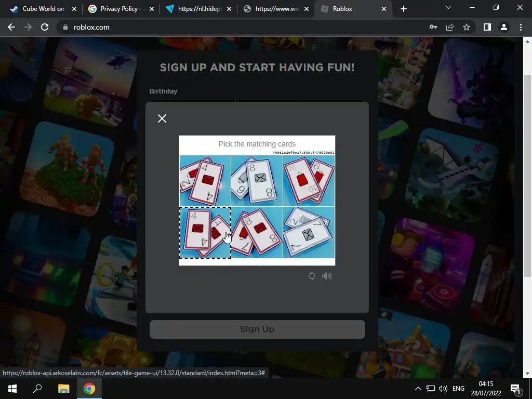Close the Roblox tab
Screen dimensions: 532x399
(x=384, y=9)
